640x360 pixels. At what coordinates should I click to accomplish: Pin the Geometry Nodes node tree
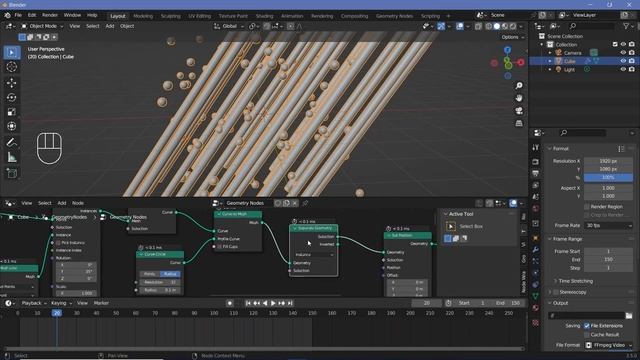[x=305, y=203]
